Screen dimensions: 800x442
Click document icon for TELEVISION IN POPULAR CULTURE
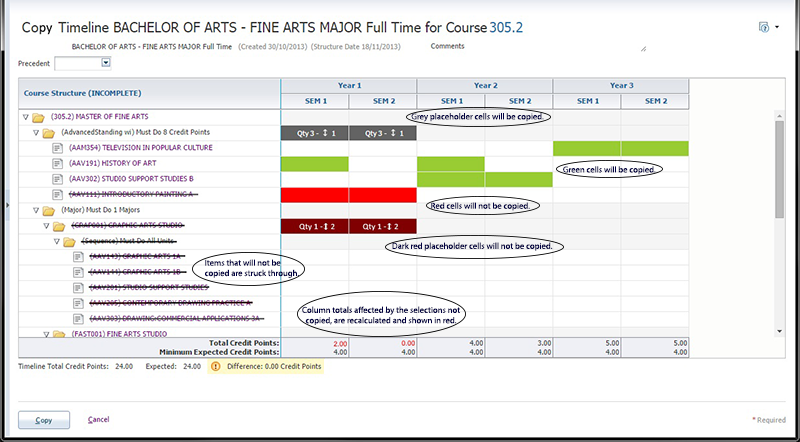(58, 148)
